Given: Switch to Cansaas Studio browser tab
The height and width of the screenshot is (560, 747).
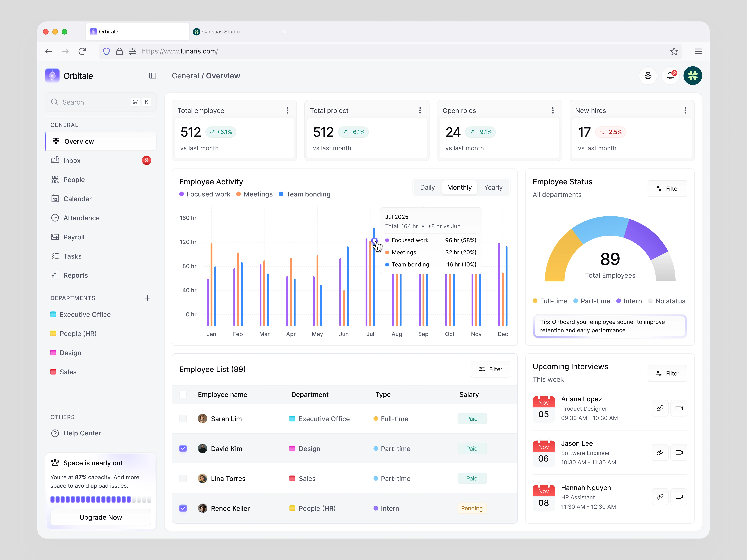Looking at the screenshot, I should (221, 32).
